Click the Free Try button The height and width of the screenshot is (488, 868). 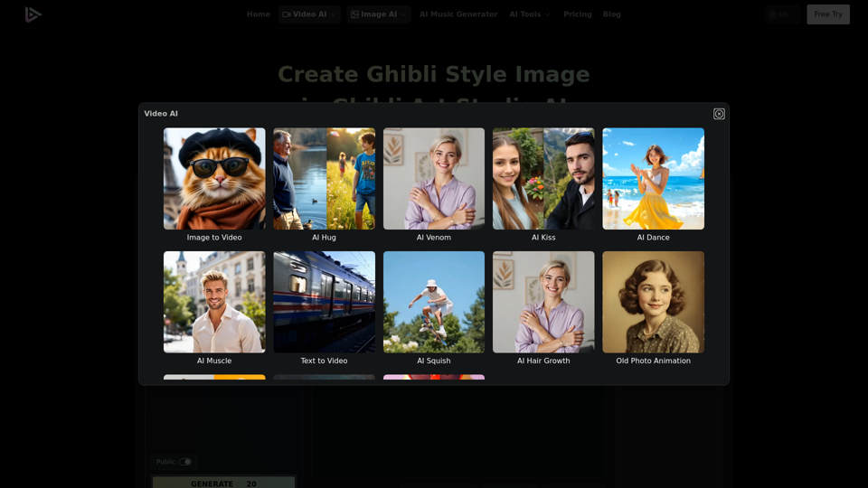828,14
